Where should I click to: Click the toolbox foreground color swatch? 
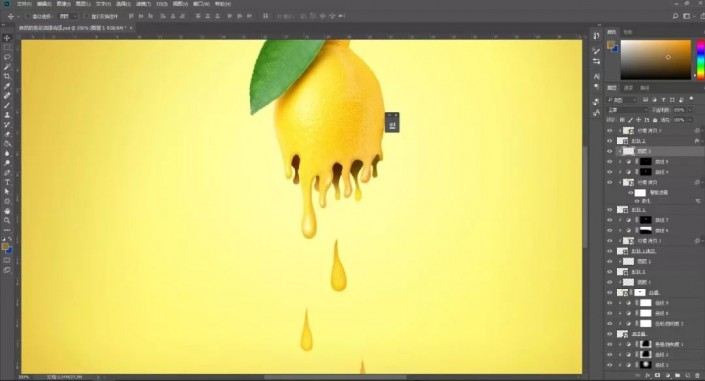coord(5,247)
